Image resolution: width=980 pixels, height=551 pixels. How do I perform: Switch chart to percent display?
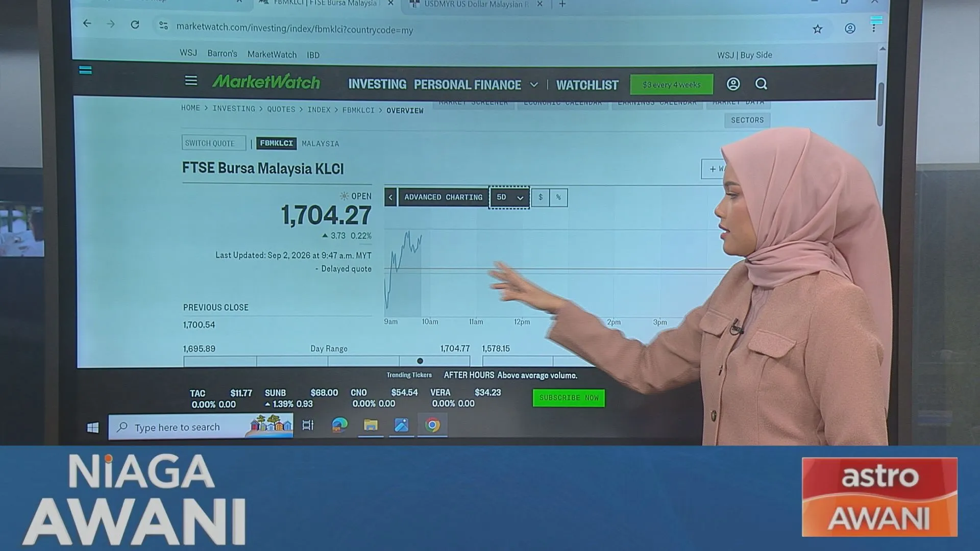click(558, 197)
